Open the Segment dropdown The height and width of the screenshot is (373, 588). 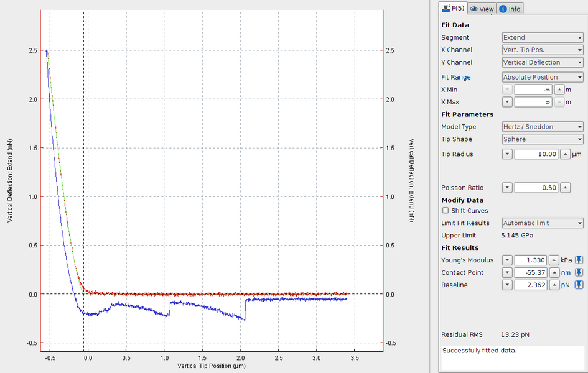click(542, 37)
